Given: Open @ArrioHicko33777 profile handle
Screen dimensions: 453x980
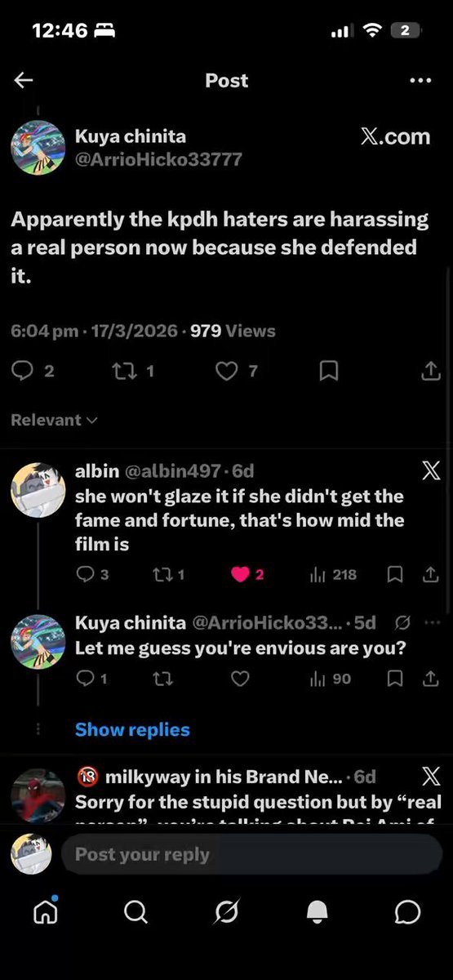Looking at the screenshot, I should pos(159,159).
